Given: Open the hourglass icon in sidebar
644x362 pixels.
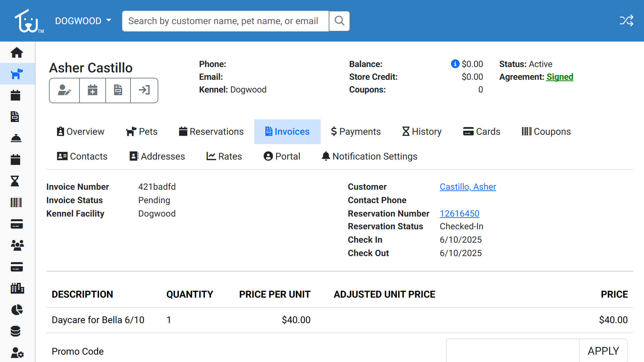Looking at the screenshot, I should coord(15,181).
